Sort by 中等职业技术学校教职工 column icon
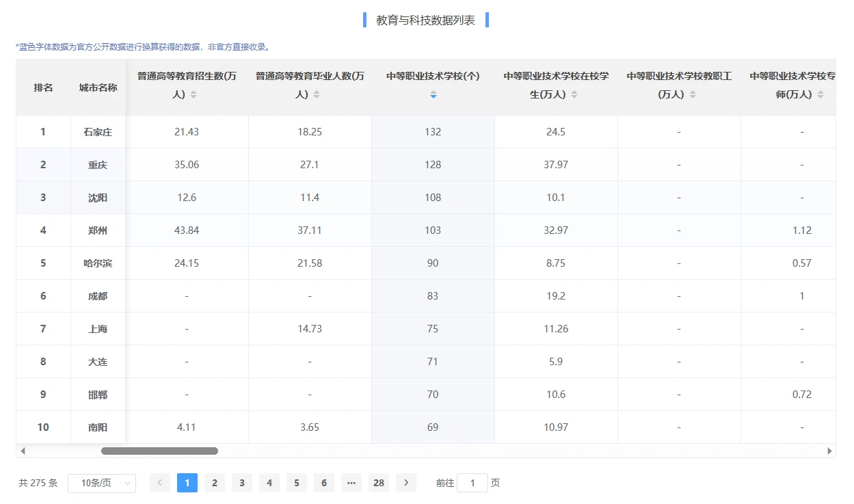 pos(693,95)
